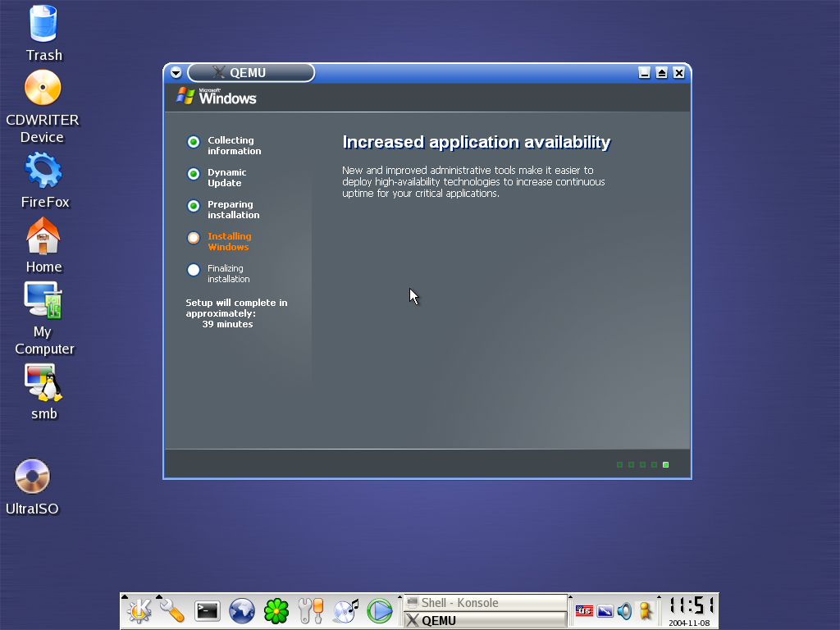Select the Preparing installation step indicator

[x=194, y=206]
